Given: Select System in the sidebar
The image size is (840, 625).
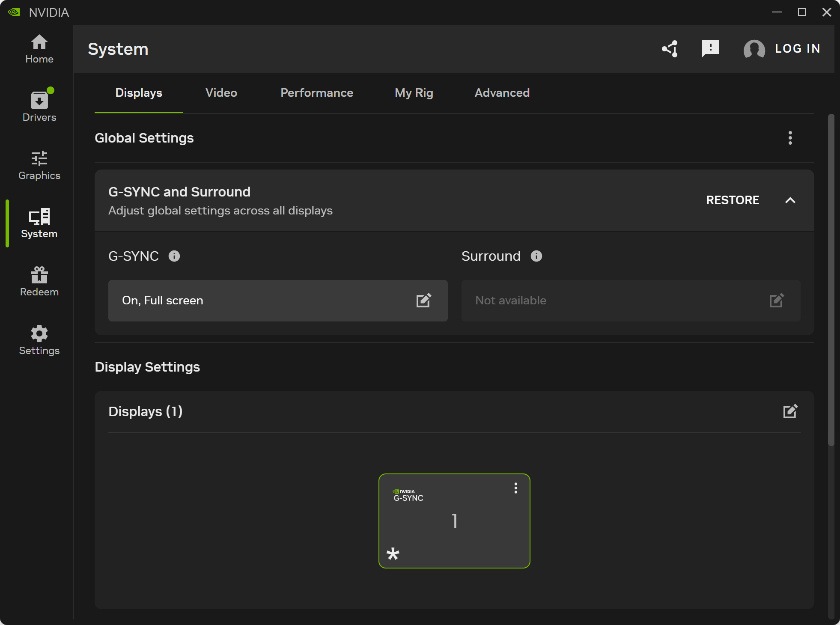Looking at the screenshot, I should [x=39, y=223].
